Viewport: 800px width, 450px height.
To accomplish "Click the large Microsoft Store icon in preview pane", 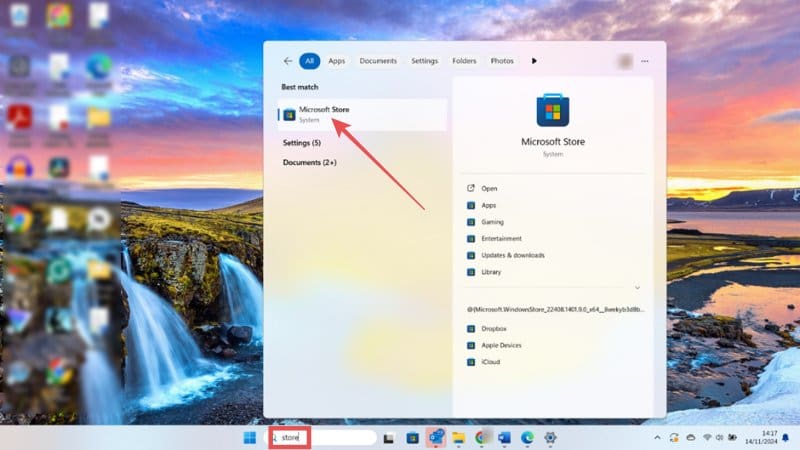I will [552, 109].
